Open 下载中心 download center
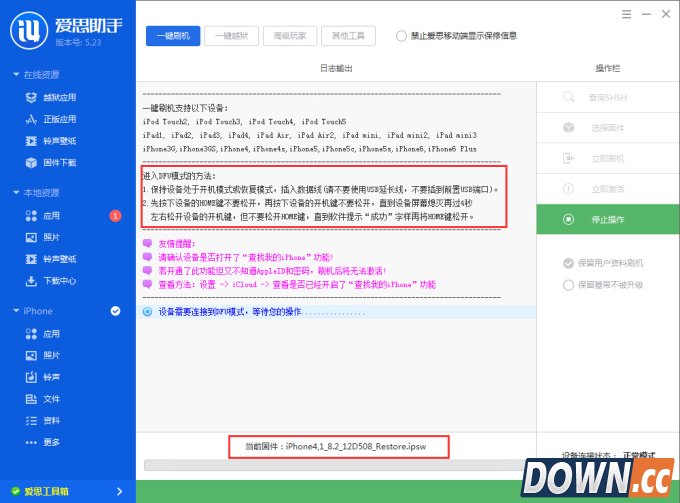The height and width of the screenshot is (503, 680). coord(59,281)
